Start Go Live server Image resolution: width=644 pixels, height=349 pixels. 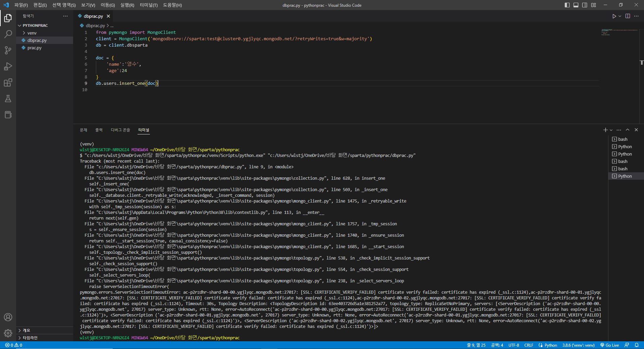click(x=609, y=345)
